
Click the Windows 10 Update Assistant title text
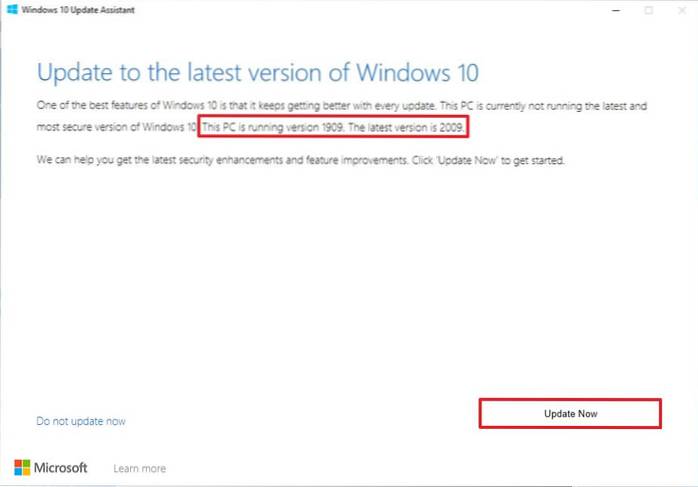click(70, 10)
